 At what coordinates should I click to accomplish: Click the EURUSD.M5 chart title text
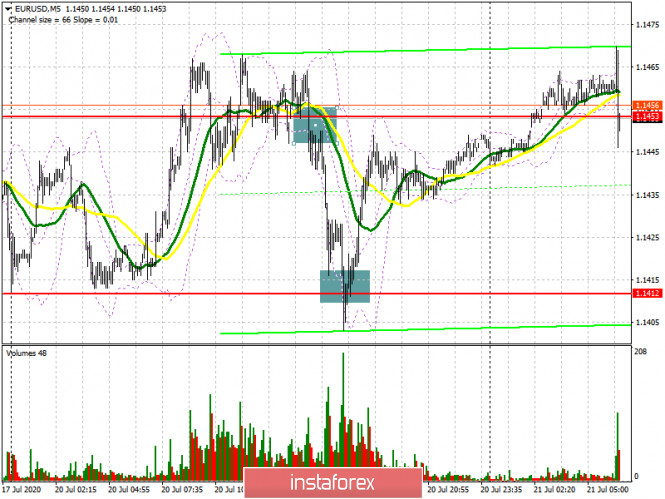tap(38, 8)
